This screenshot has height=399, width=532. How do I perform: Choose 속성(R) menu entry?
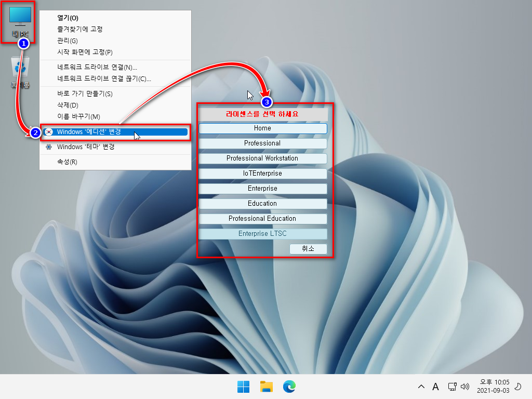(x=115, y=162)
